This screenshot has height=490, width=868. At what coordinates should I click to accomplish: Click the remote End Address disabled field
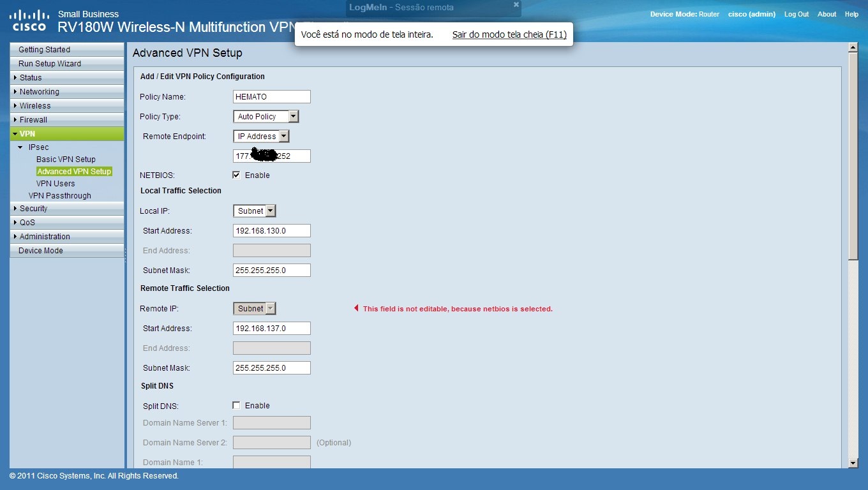point(272,348)
